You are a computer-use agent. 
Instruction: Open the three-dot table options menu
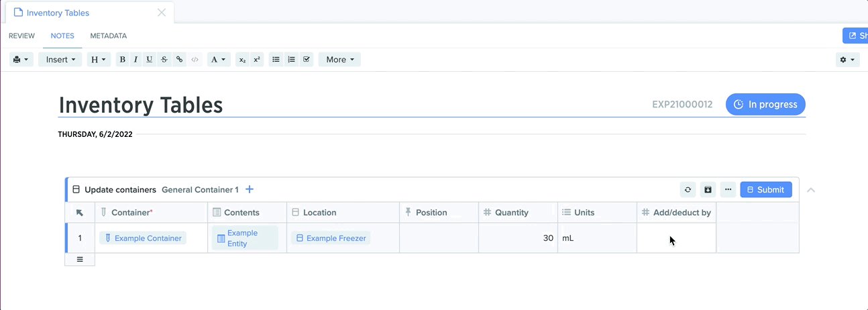[728, 190]
